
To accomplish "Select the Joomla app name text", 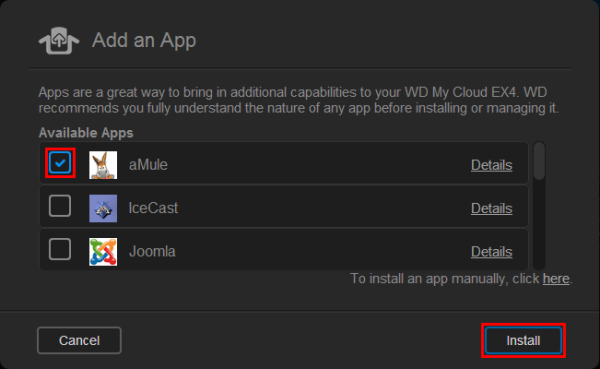I will coord(152,251).
